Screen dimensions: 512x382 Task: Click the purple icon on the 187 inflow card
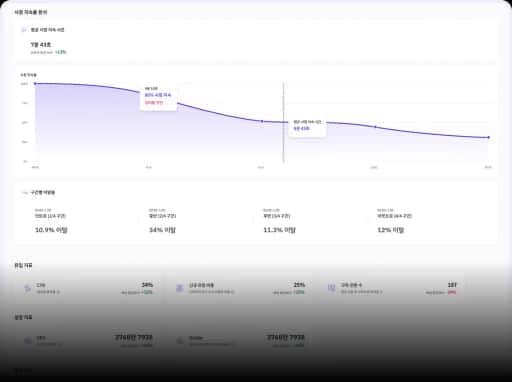click(x=331, y=288)
